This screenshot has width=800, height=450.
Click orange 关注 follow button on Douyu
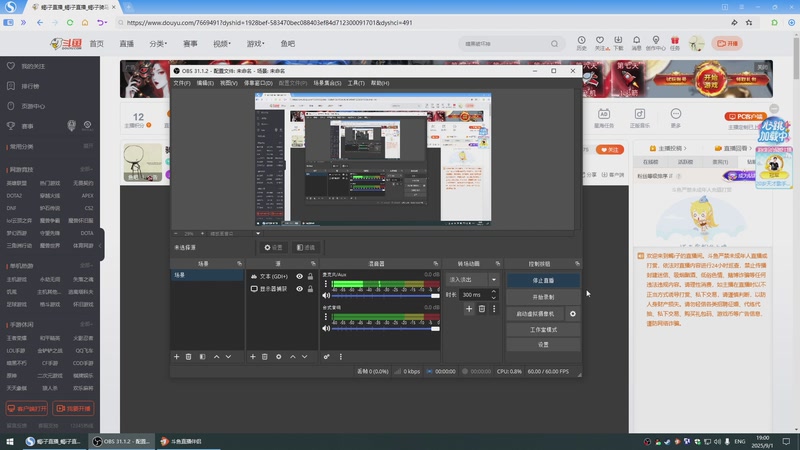pos(610,150)
